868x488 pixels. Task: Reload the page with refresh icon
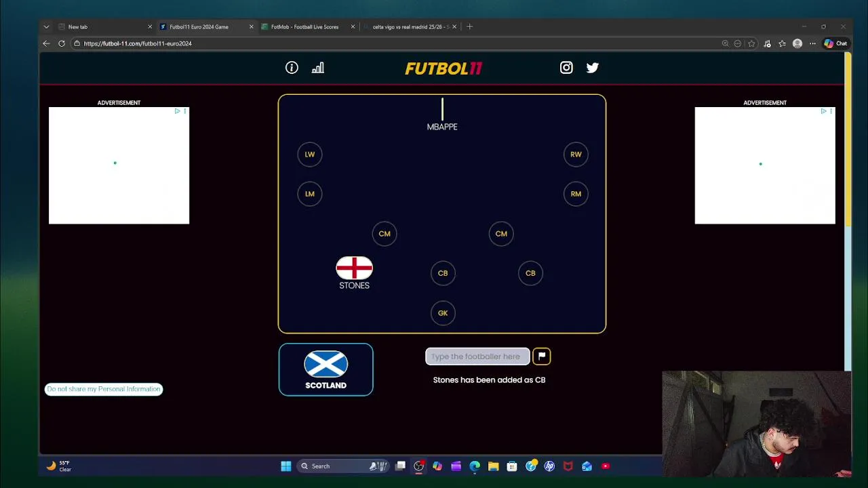(61, 43)
